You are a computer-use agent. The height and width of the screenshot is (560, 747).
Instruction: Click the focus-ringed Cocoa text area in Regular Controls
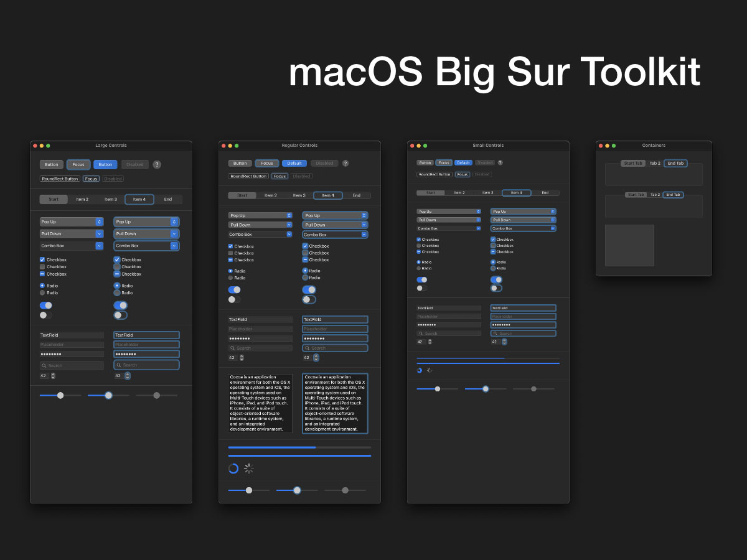pyautogui.click(x=335, y=403)
